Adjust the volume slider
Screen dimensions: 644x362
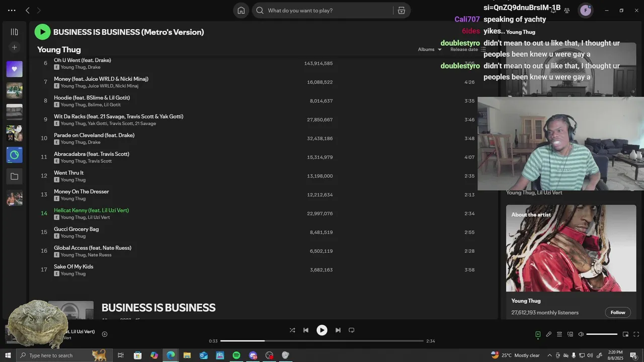(602, 334)
